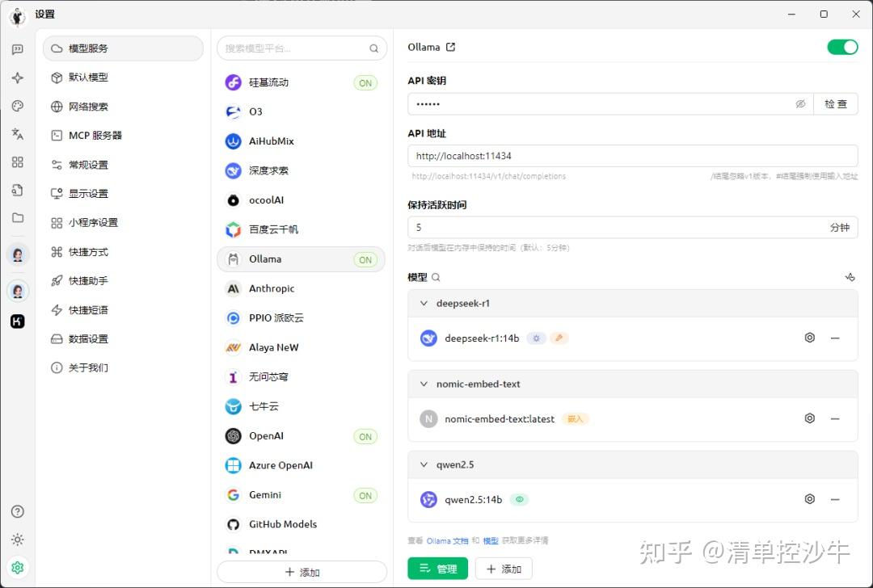873x588 pixels.
Task: Open 快捷方式 menu item
Action: click(x=123, y=252)
